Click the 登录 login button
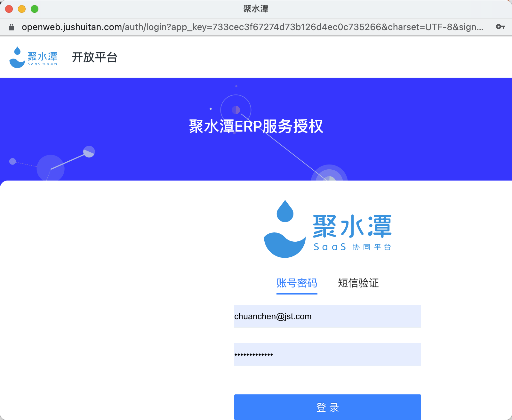 (x=327, y=407)
